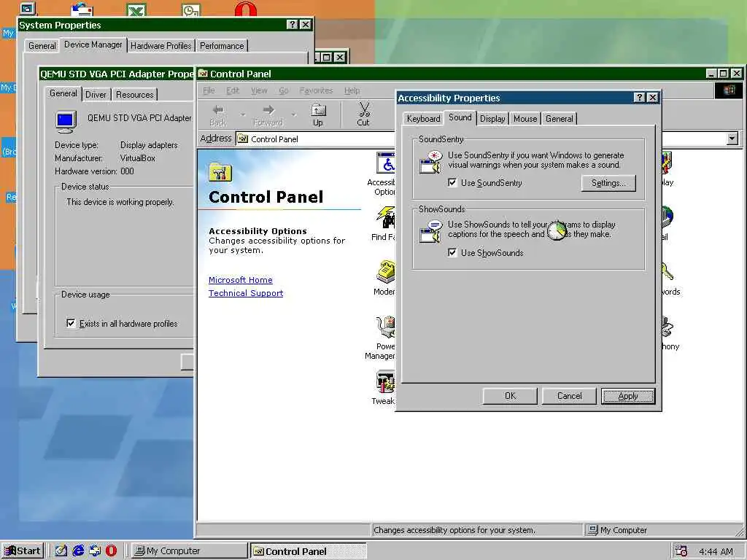This screenshot has height=560, width=747.
Task: Click the Task Scheduler tray icon
Action: click(681, 551)
